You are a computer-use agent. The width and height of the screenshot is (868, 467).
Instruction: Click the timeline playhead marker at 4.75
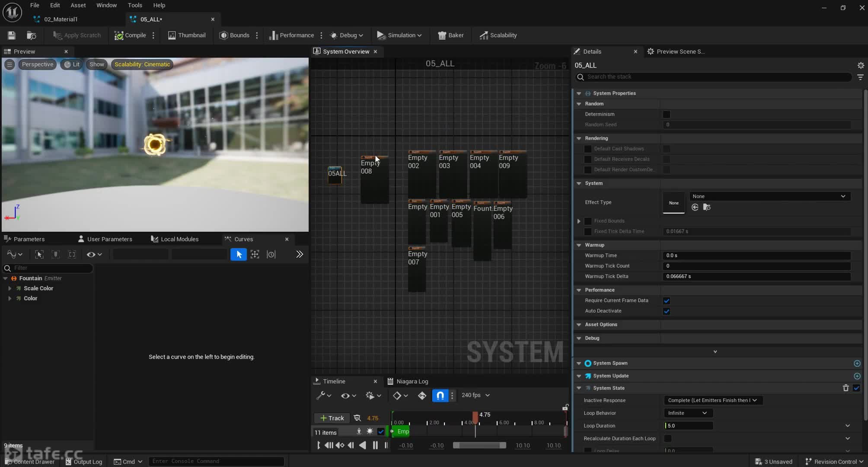pos(475,417)
